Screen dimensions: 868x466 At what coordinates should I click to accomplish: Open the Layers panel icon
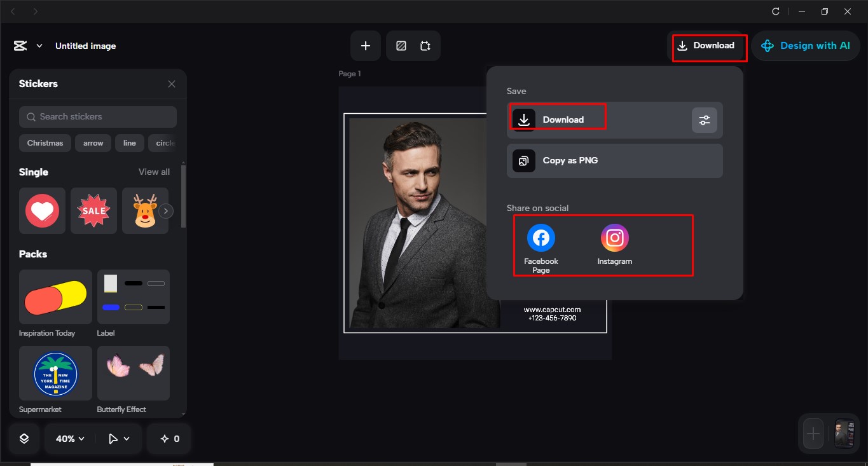pos(23,438)
